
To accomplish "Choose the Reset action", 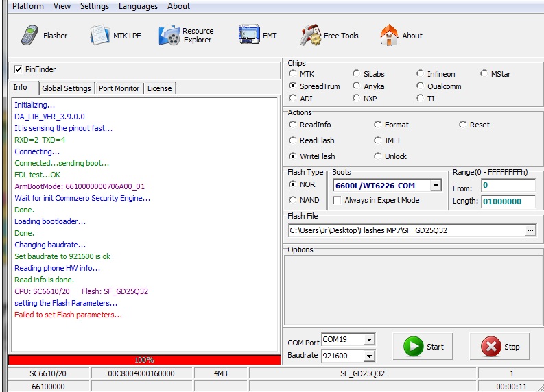I will [462, 125].
